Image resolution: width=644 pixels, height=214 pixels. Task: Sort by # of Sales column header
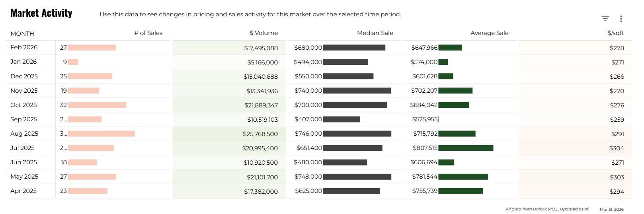(148, 33)
